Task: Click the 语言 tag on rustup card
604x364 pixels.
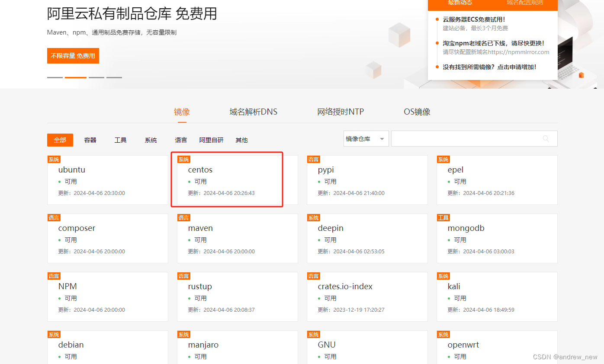Action: tap(183, 276)
